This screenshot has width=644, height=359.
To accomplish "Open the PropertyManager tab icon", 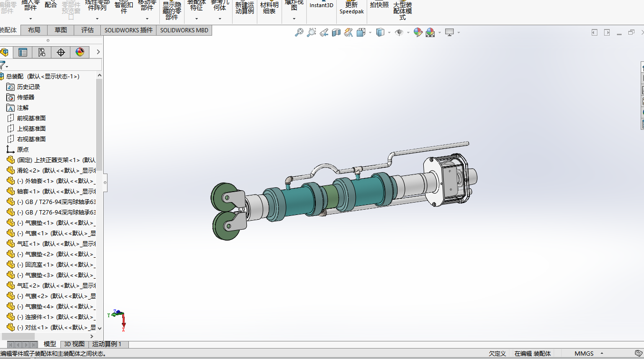I will pyautogui.click(x=23, y=52).
